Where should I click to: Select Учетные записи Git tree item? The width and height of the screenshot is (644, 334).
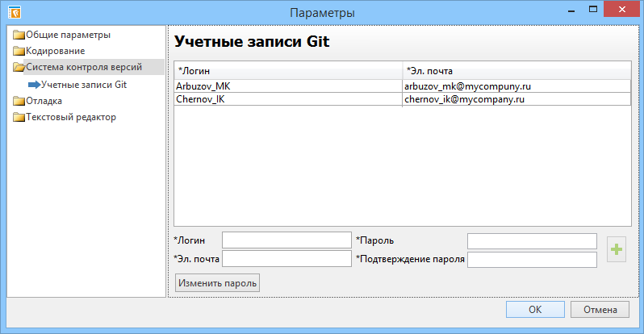pyautogui.click(x=83, y=84)
